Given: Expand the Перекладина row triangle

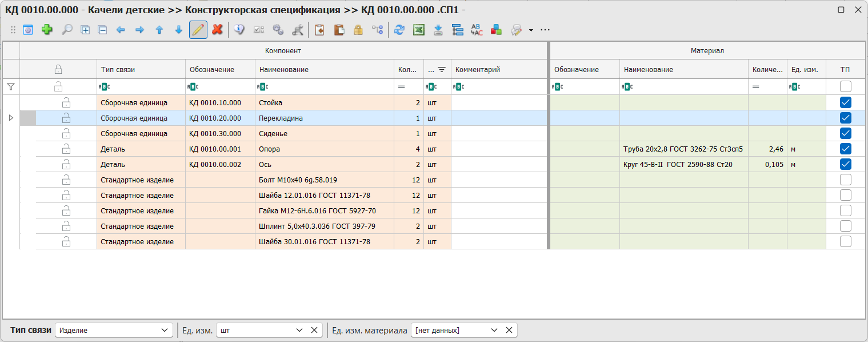Looking at the screenshot, I should click(10, 118).
